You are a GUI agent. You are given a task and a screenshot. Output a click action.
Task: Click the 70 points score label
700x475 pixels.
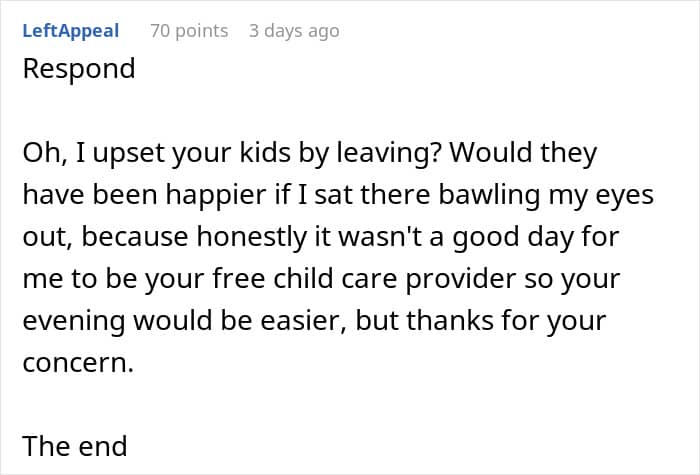(x=189, y=31)
